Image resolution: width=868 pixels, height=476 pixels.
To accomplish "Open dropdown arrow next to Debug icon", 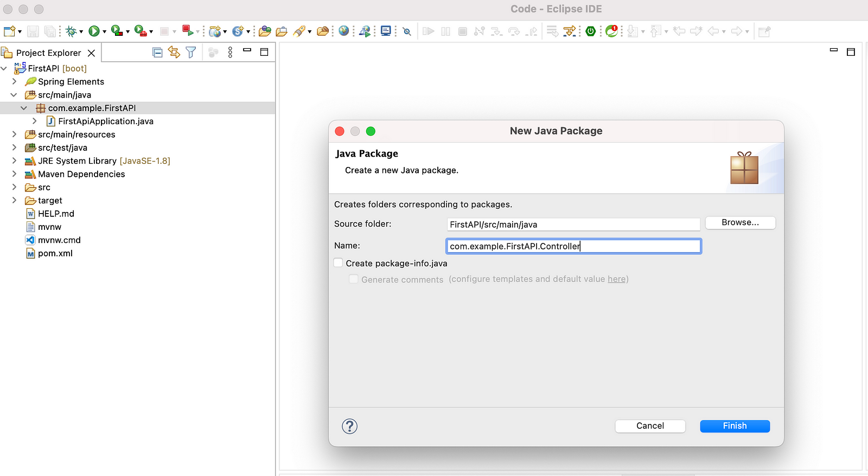I will 81,32.
